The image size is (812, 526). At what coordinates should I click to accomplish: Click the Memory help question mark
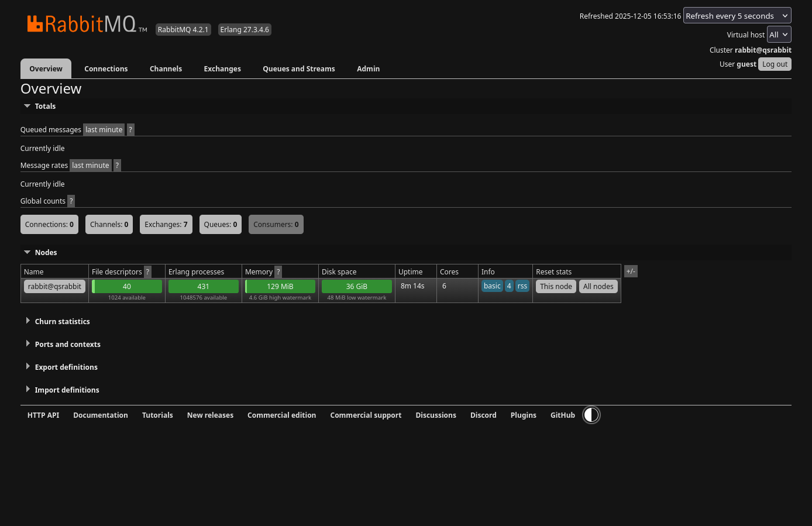(x=277, y=271)
